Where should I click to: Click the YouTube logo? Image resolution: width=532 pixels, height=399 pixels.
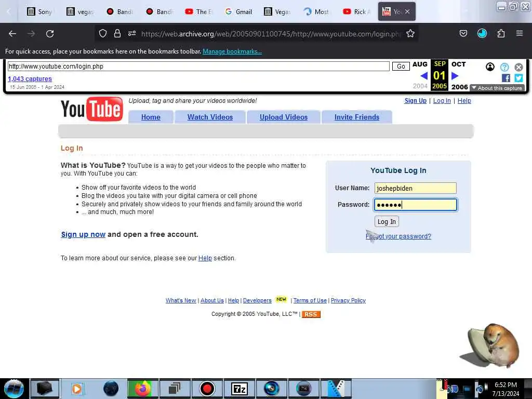pyautogui.click(x=92, y=109)
